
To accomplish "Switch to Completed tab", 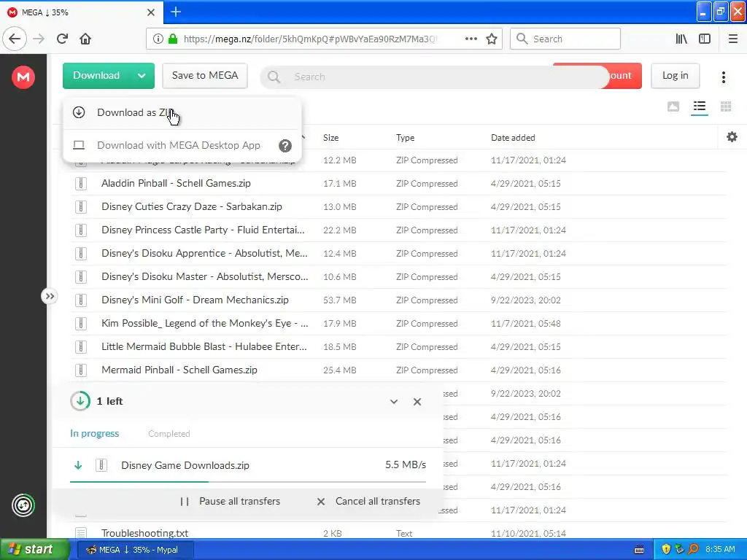I will [x=169, y=434].
